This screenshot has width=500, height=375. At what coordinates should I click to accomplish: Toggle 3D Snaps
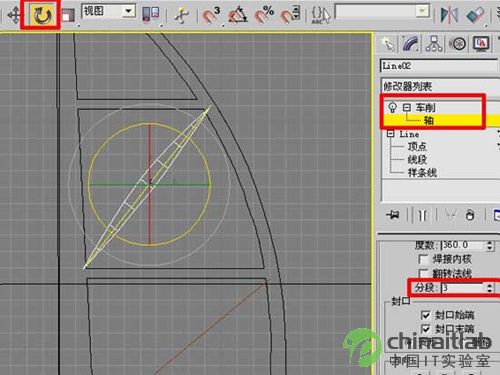211,15
